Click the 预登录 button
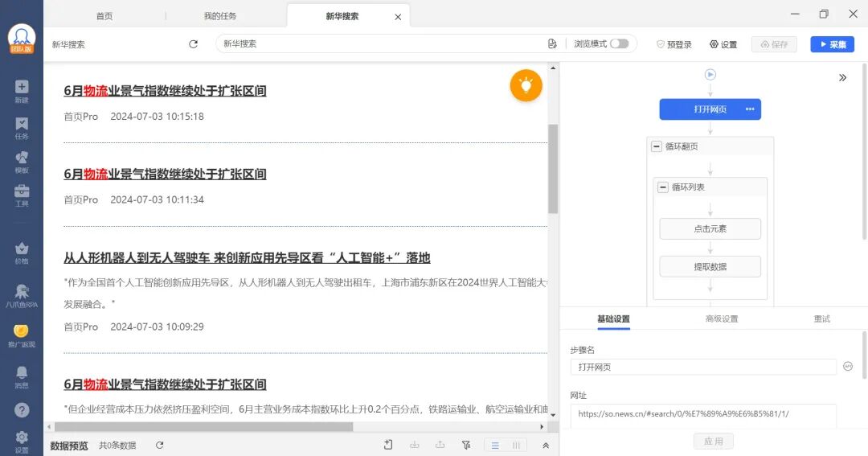Image resolution: width=868 pixels, height=456 pixels. (x=674, y=44)
